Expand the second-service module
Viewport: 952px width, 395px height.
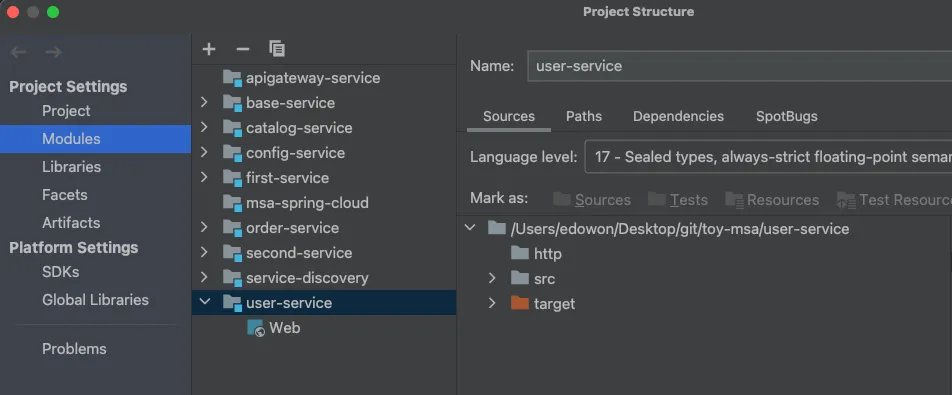204,252
